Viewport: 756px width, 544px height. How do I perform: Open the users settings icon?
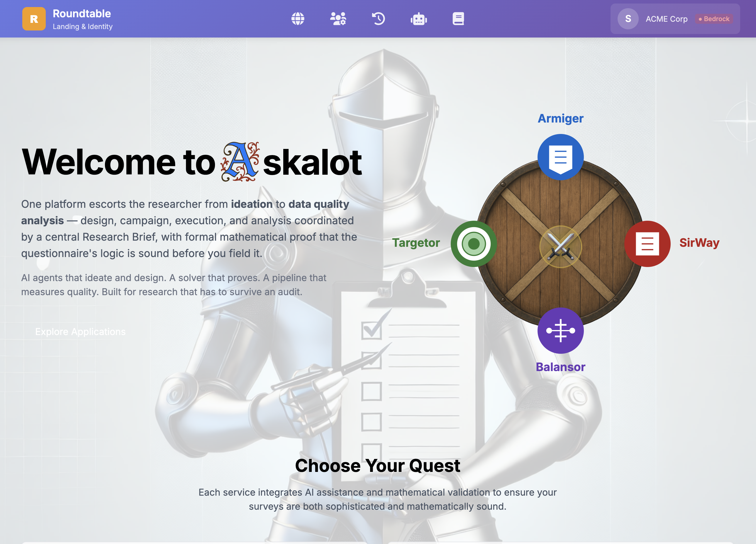(x=338, y=19)
